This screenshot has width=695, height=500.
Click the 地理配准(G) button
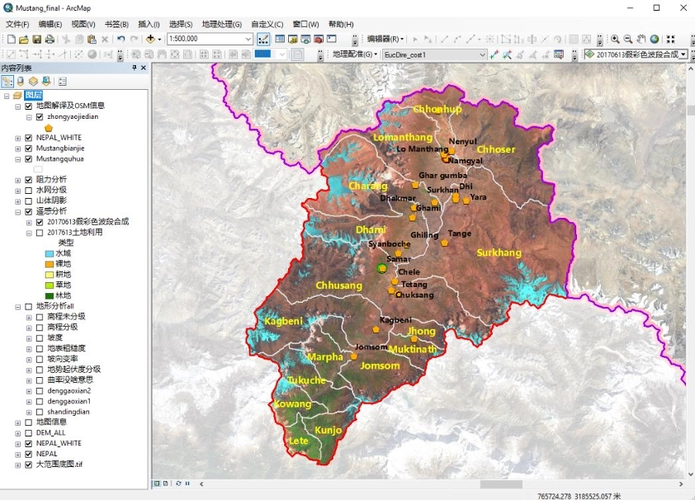click(353, 54)
